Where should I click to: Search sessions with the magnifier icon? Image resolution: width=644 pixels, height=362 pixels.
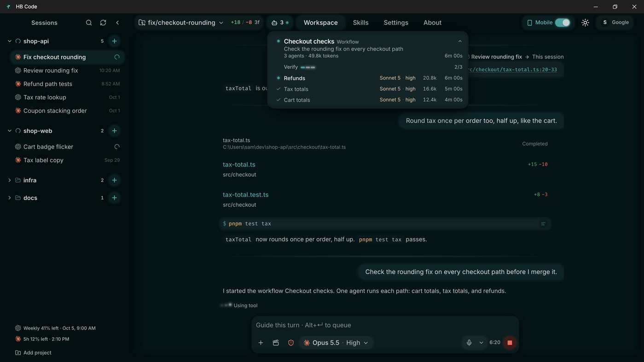(89, 23)
